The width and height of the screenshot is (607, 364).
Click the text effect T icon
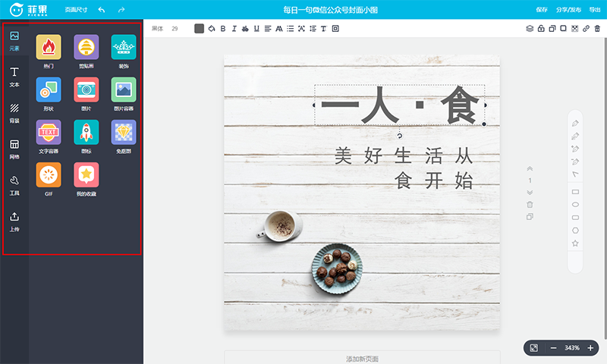click(x=324, y=29)
